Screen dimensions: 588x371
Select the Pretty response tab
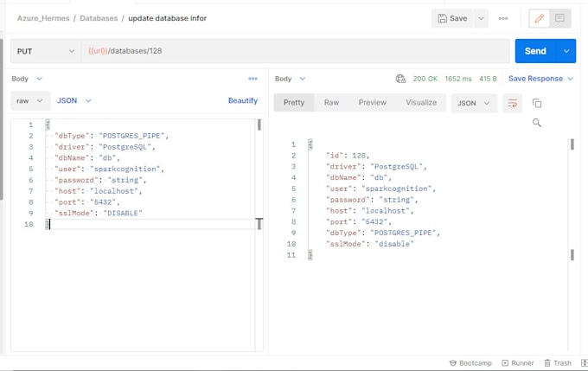(x=294, y=102)
